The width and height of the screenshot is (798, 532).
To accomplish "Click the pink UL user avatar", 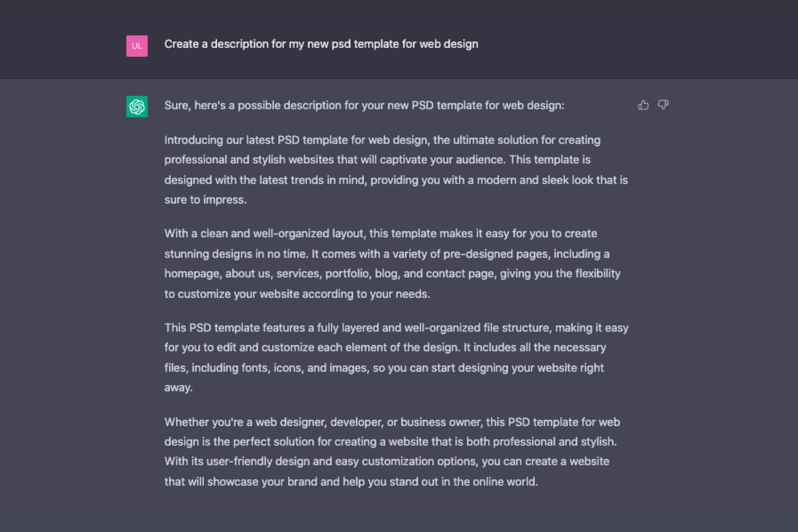I will point(137,46).
